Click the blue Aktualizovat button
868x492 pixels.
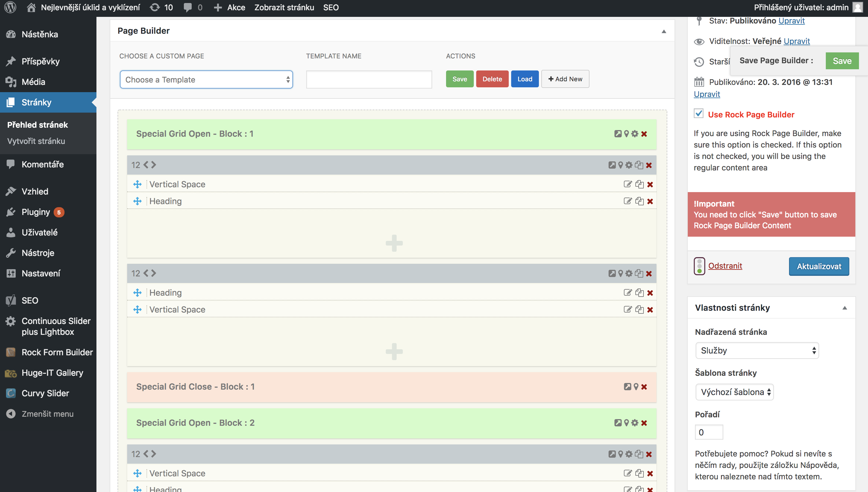tap(819, 266)
